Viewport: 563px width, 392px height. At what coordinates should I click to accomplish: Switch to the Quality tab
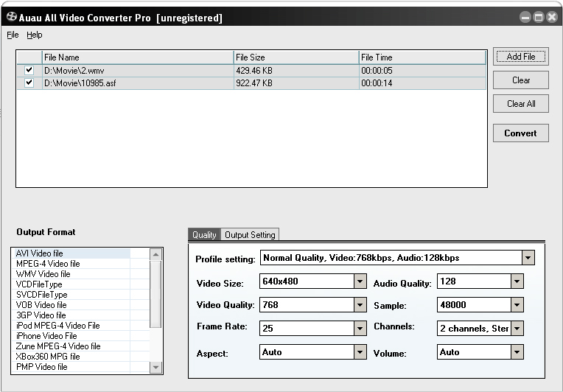click(204, 235)
